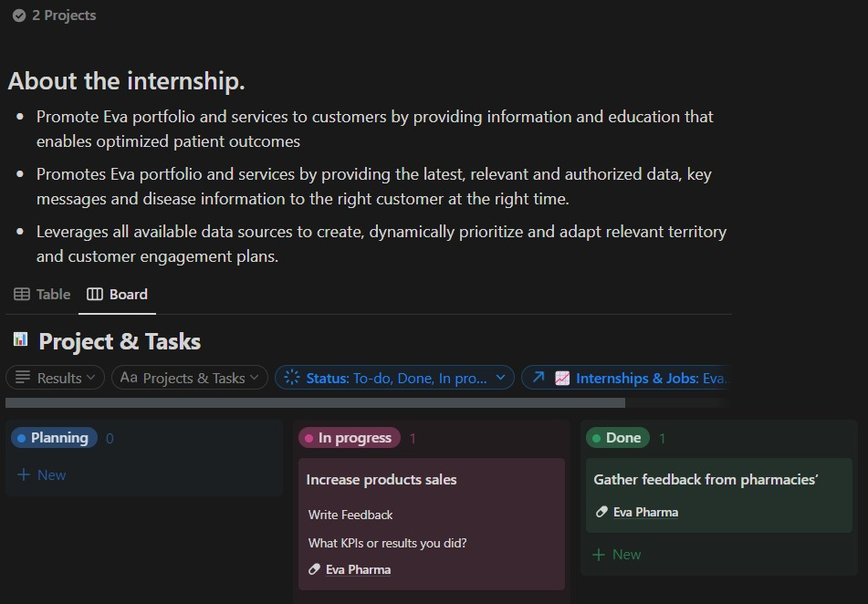Click the pink In progress status tag

coord(350,438)
